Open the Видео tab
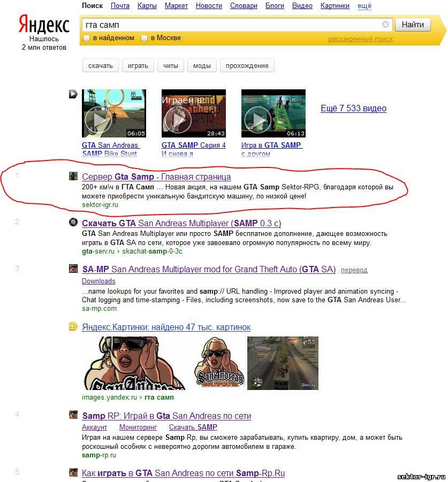The width and height of the screenshot is (448, 482). pos(302,6)
